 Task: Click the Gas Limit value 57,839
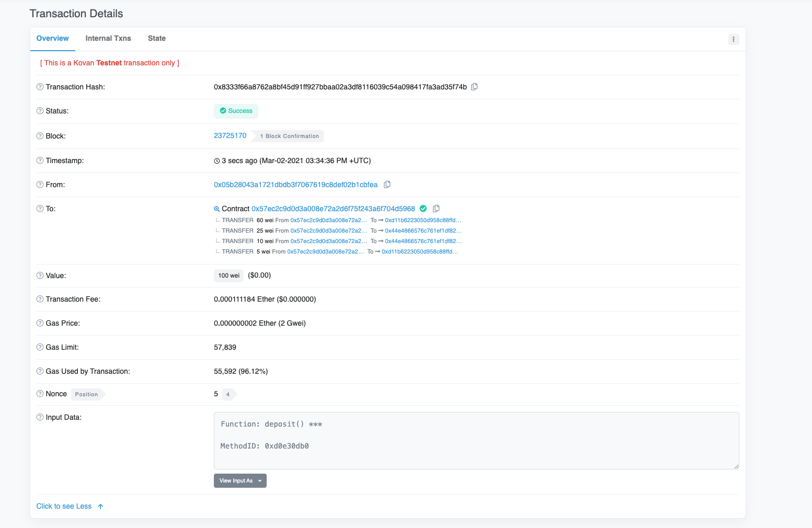(x=225, y=347)
